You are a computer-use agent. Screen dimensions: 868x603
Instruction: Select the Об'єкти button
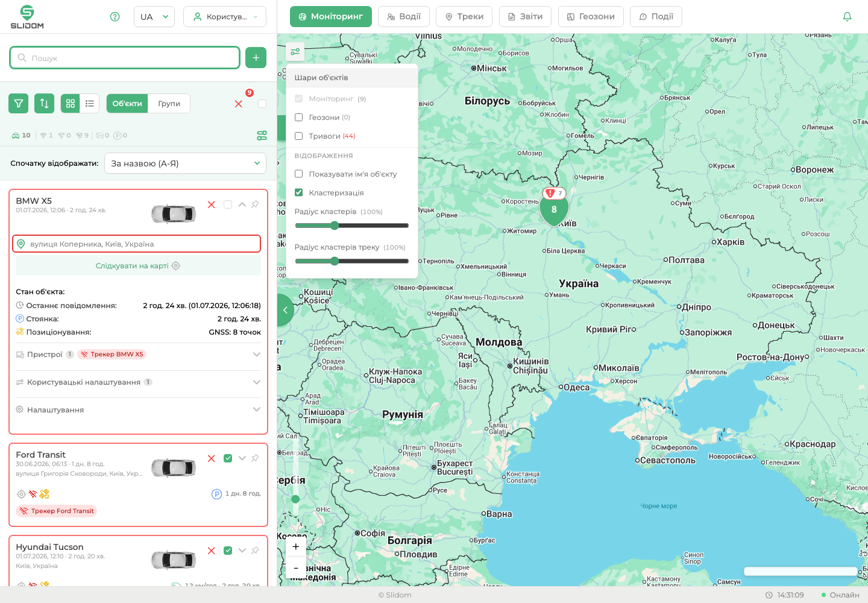point(127,104)
